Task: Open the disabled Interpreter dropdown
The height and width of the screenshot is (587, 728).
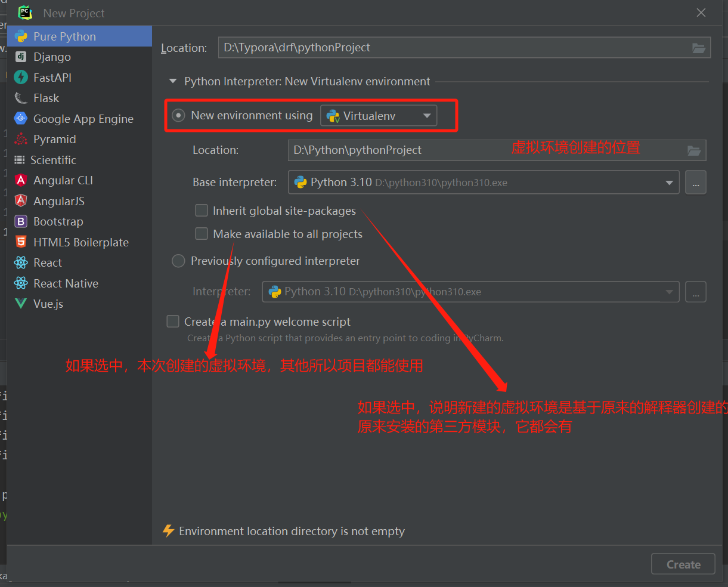Action: click(x=470, y=292)
